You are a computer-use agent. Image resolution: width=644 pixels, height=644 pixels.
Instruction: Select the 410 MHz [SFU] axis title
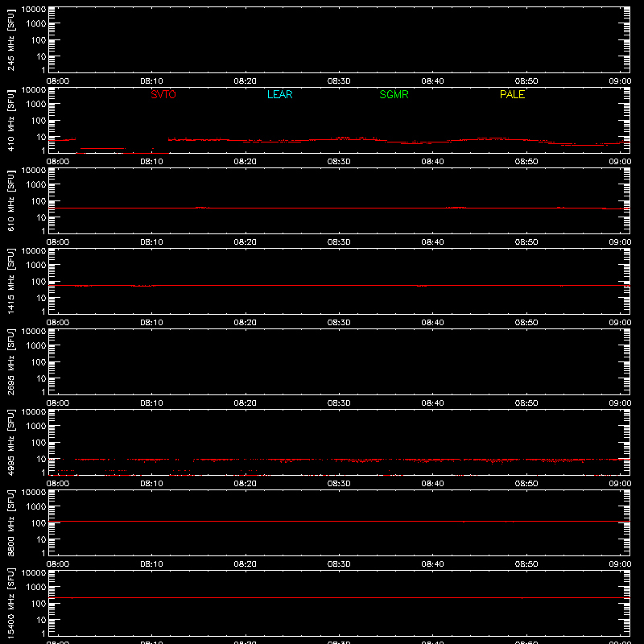(10, 120)
